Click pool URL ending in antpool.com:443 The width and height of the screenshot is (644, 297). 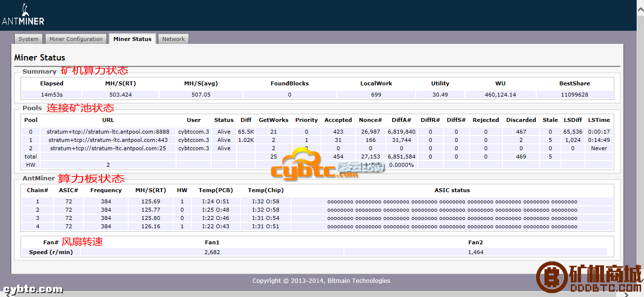pos(108,140)
